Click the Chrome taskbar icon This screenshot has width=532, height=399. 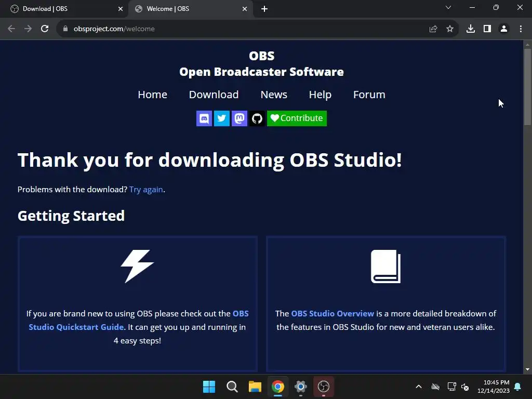278,387
